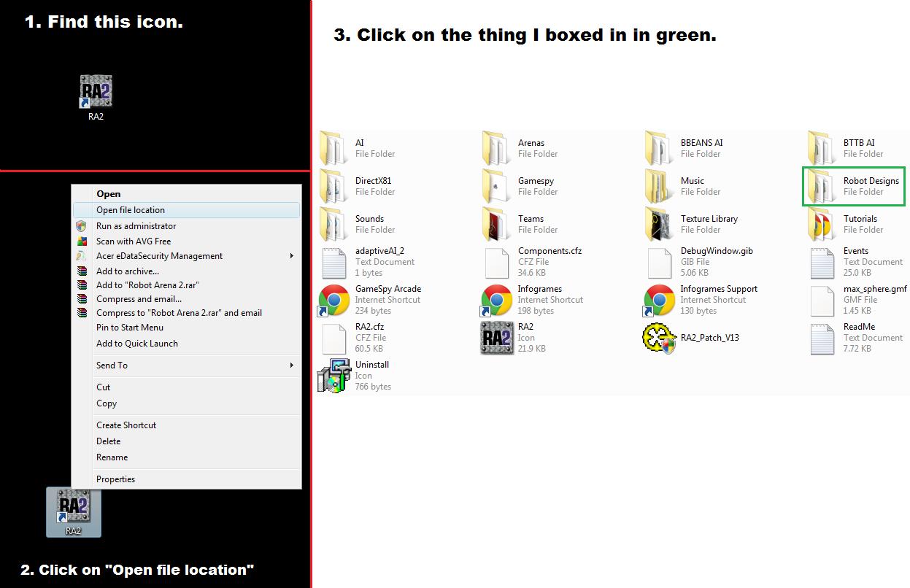Click the GameSpy Arcade Chrome shortcut icon
Viewport: 910px width, 588px height.
pos(333,300)
